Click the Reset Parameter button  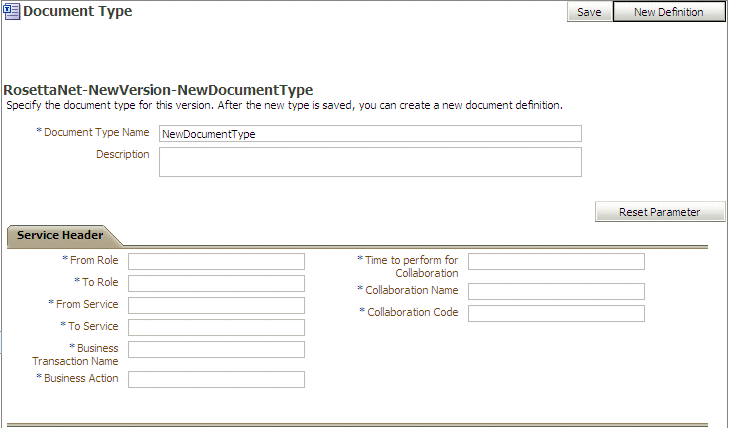[x=660, y=212]
